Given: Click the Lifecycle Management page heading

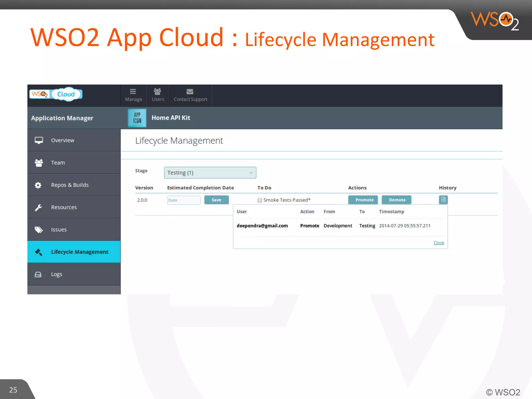Looking at the screenshot, I should point(179,141).
